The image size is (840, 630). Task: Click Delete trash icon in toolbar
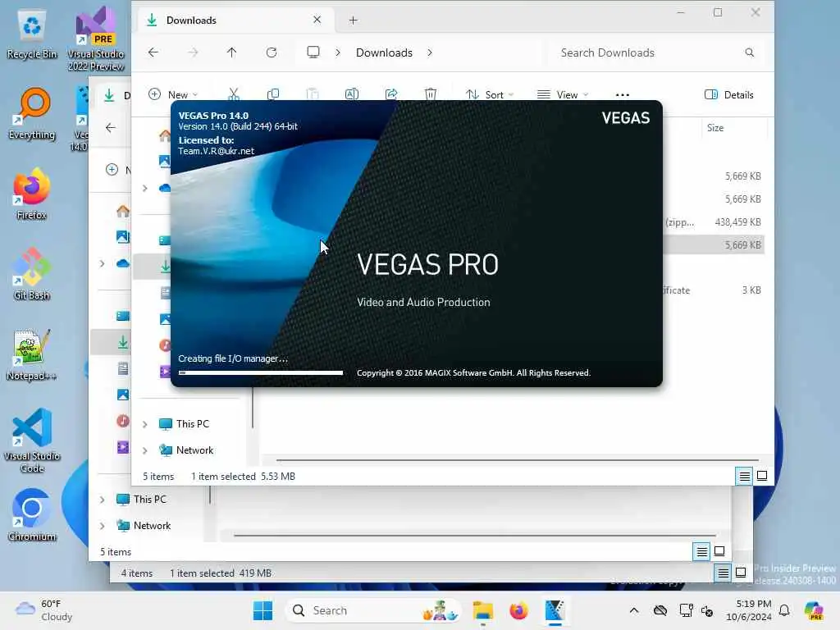(x=431, y=94)
